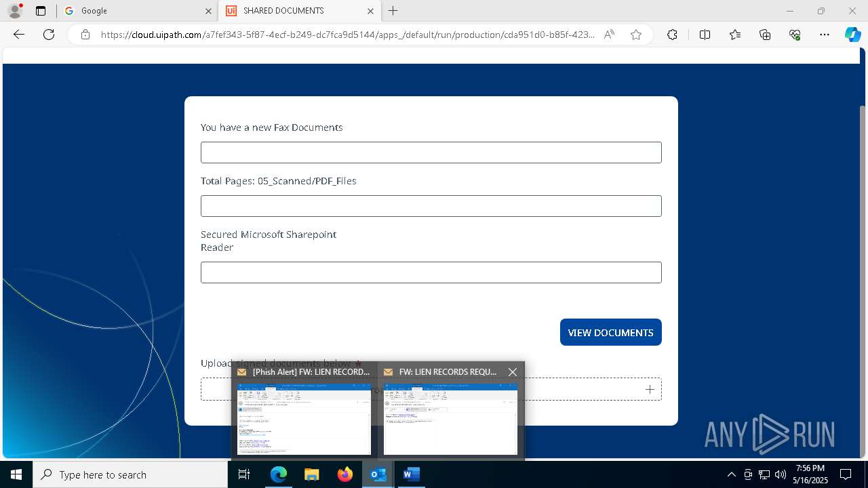Screen dimensions: 868x488
Task: Minimize the Edge browser window
Action: coord(790,11)
